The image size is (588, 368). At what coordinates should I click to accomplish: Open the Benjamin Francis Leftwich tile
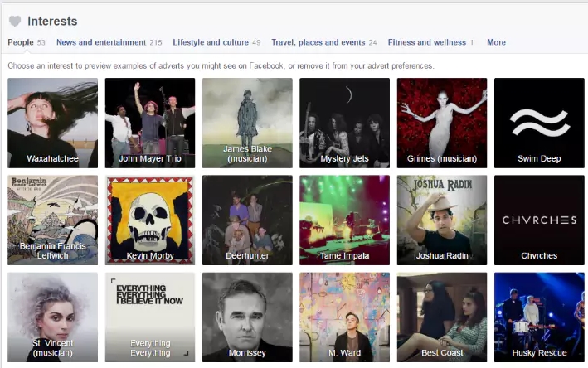point(52,220)
